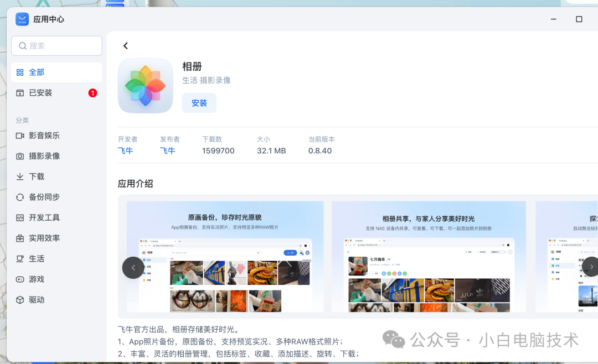This screenshot has width=598, height=364.
Task: Open the 实用效率 category
Action: click(56, 238)
